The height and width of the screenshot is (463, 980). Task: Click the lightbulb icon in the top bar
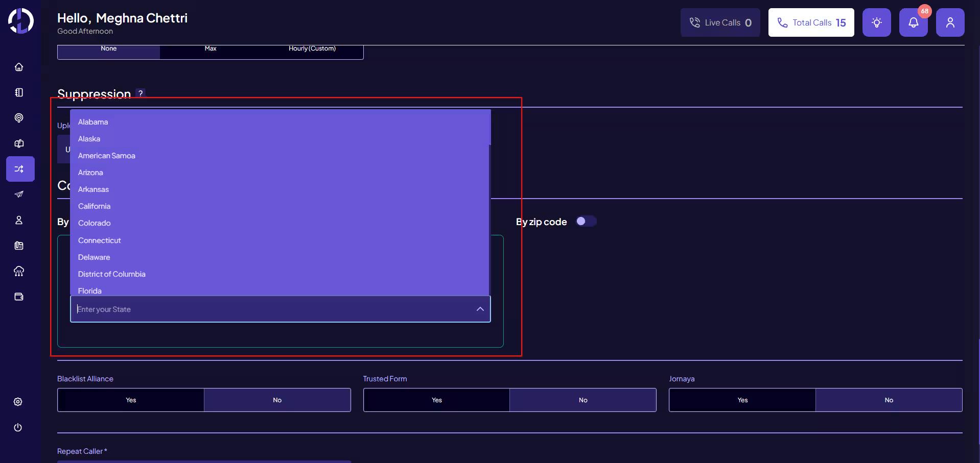point(877,22)
